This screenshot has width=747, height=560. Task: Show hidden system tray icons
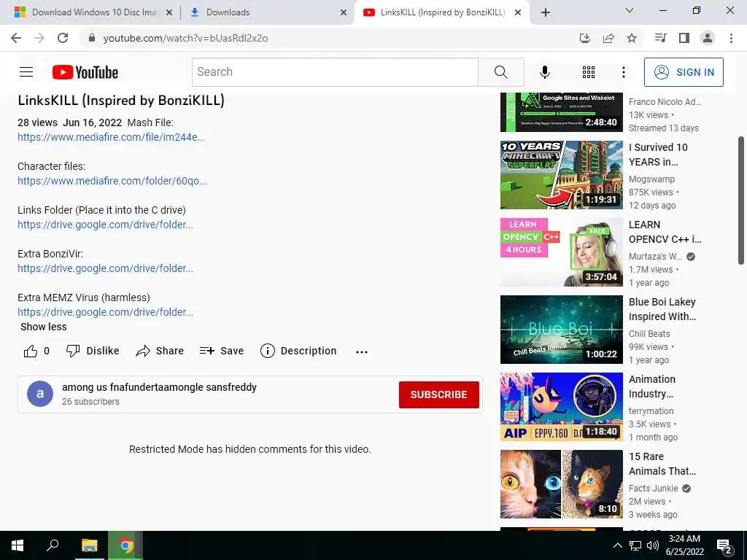point(617,545)
